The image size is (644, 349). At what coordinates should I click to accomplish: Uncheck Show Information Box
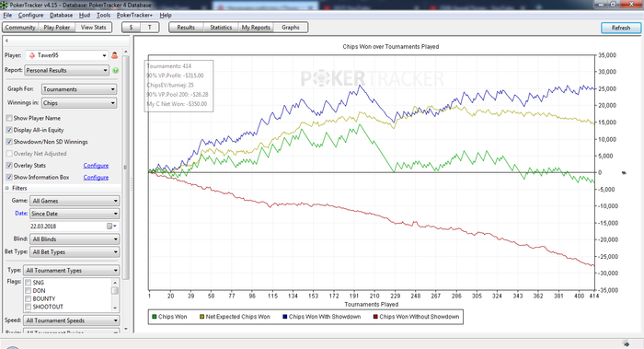point(9,177)
